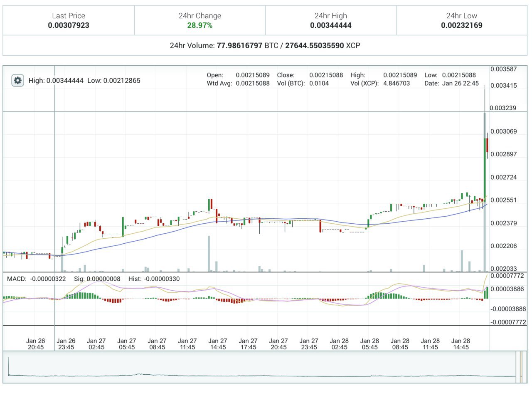This screenshot has height=393, width=532.
Task: Click the Jan 27 17:45 time axis label
Action: tap(248, 344)
